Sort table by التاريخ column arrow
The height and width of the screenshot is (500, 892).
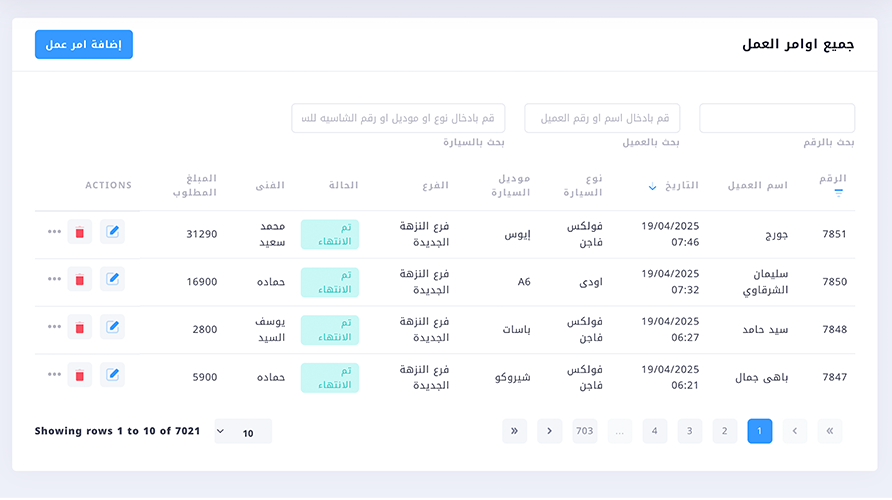(x=653, y=187)
